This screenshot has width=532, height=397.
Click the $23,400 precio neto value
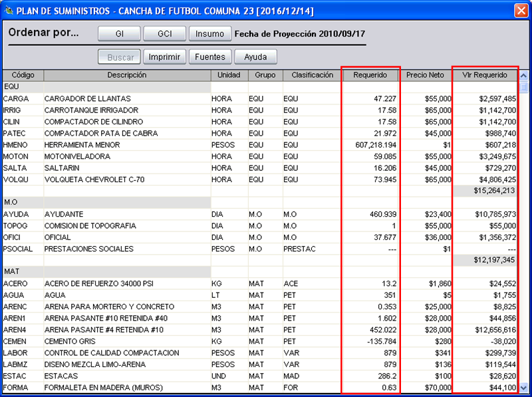click(438, 214)
